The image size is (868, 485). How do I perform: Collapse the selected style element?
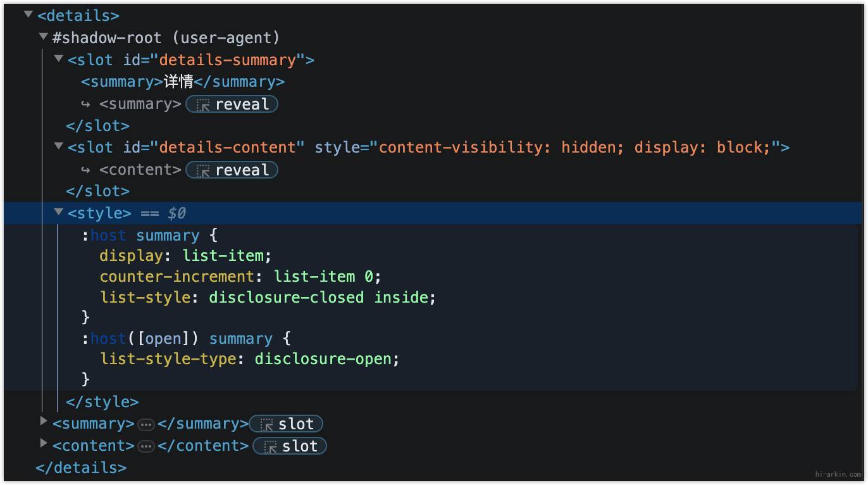tap(59, 212)
